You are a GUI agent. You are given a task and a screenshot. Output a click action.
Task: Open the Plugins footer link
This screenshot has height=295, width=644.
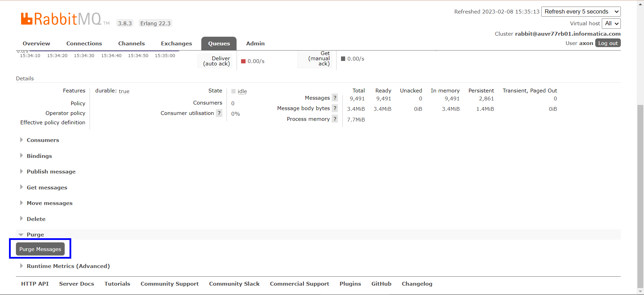coord(350,284)
